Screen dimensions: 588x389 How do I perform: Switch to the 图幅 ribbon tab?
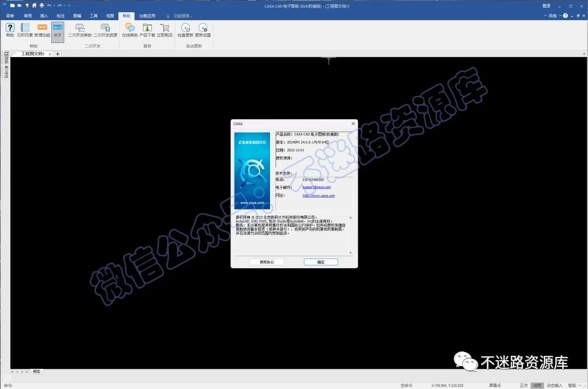click(77, 16)
